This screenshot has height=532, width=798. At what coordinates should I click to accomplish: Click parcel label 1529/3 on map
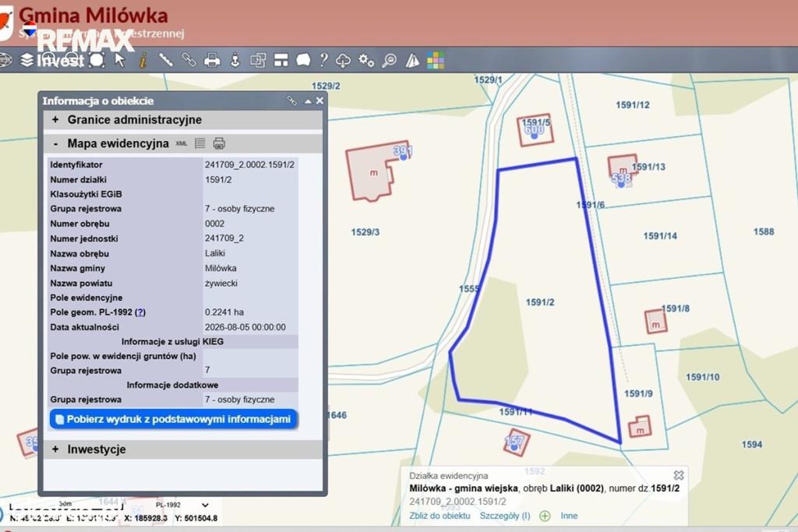coord(365,232)
